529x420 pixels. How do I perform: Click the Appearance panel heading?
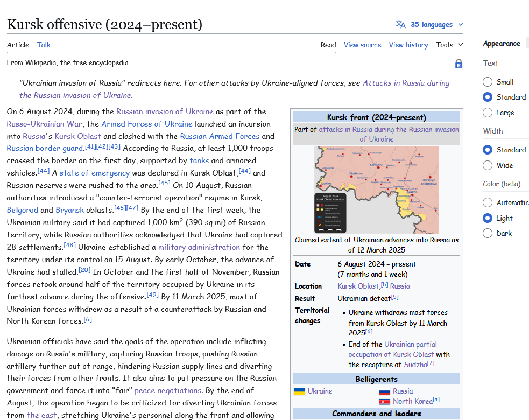(502, 44)
